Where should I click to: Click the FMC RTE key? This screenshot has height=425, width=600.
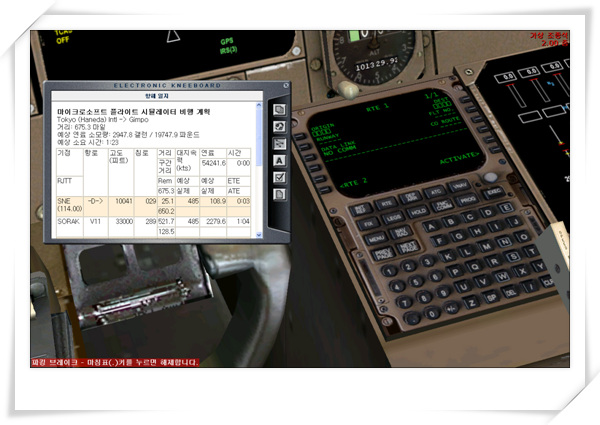[386, 203]
